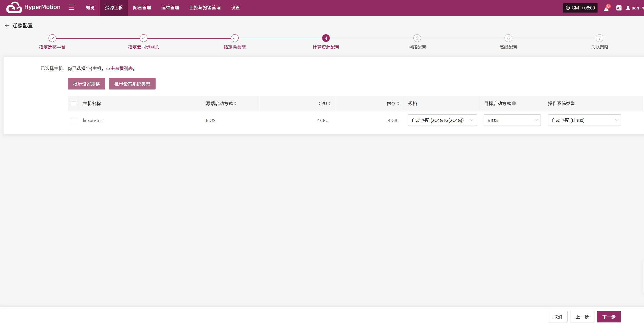Open the 概览 menu

click(x=90, y=8)
